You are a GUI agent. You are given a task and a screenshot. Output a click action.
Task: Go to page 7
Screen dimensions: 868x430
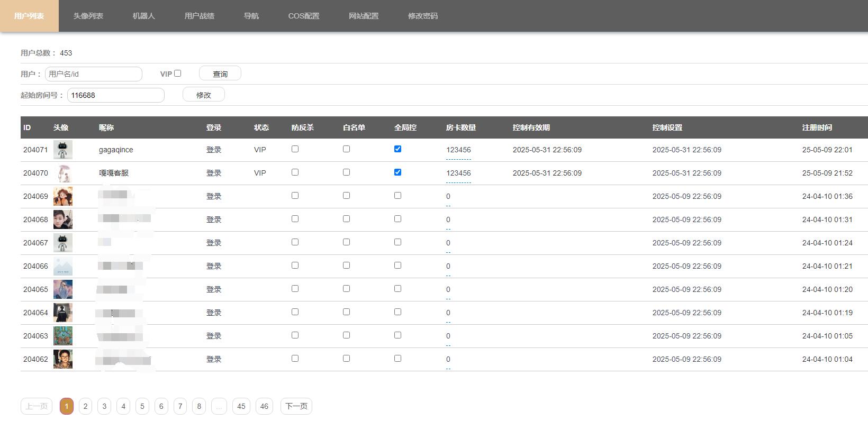tap(180, 406)
